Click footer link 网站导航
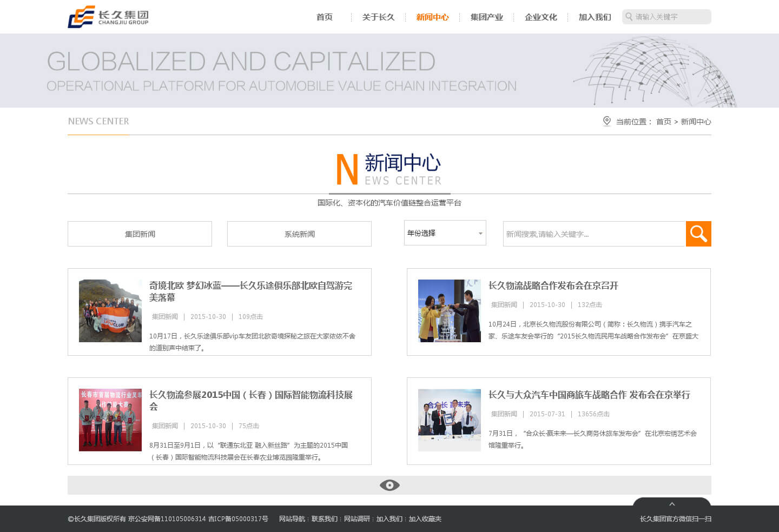 pos(292,519)
